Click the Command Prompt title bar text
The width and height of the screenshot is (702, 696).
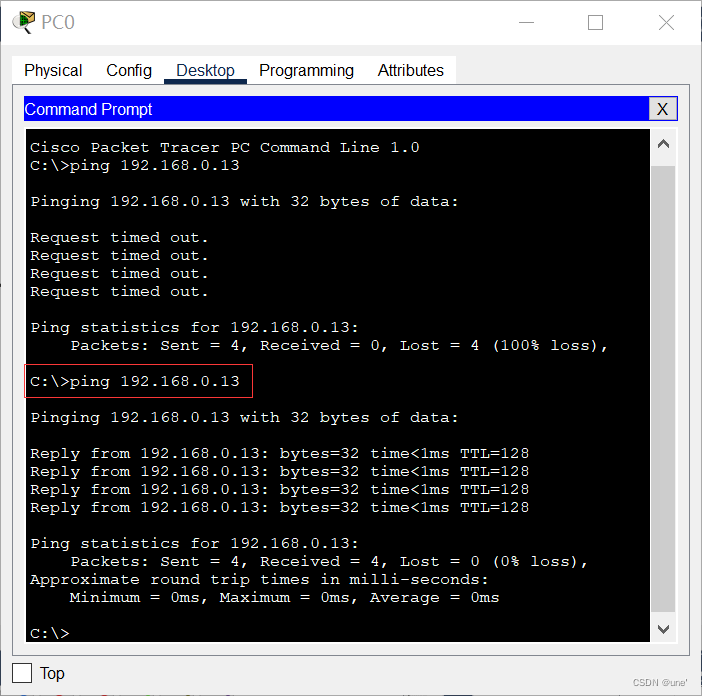[x=88, y=109]
